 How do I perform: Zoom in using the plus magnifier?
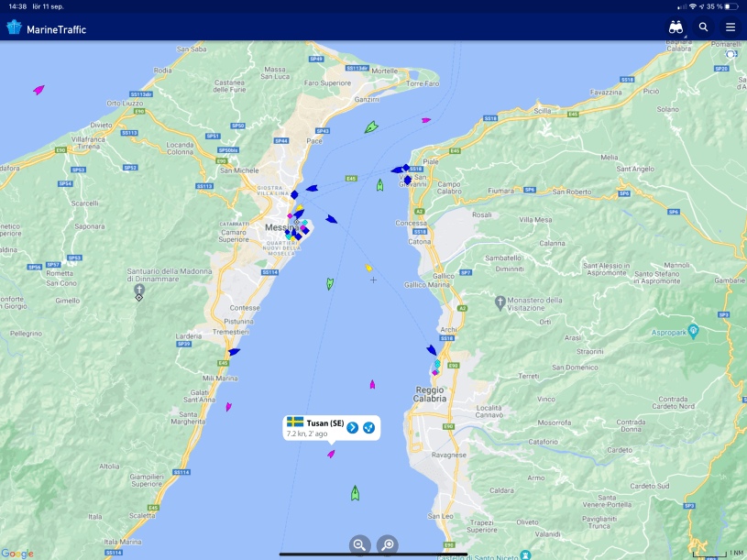coord(388,544)
